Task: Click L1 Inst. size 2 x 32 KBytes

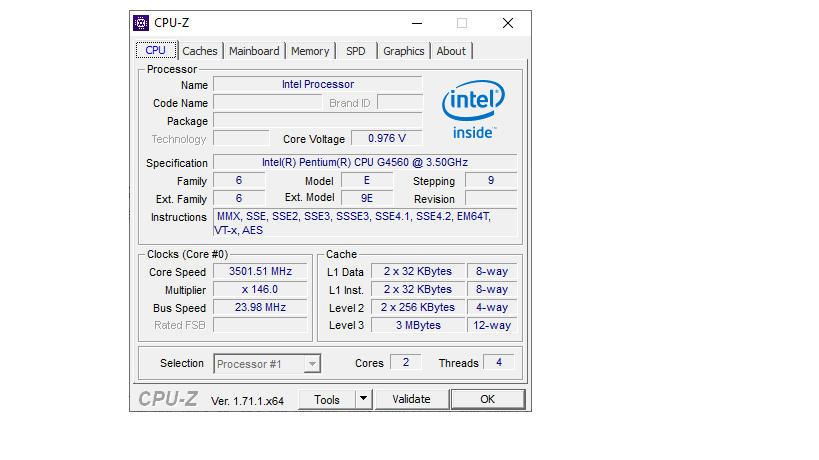Action: (x=418, y=289)
